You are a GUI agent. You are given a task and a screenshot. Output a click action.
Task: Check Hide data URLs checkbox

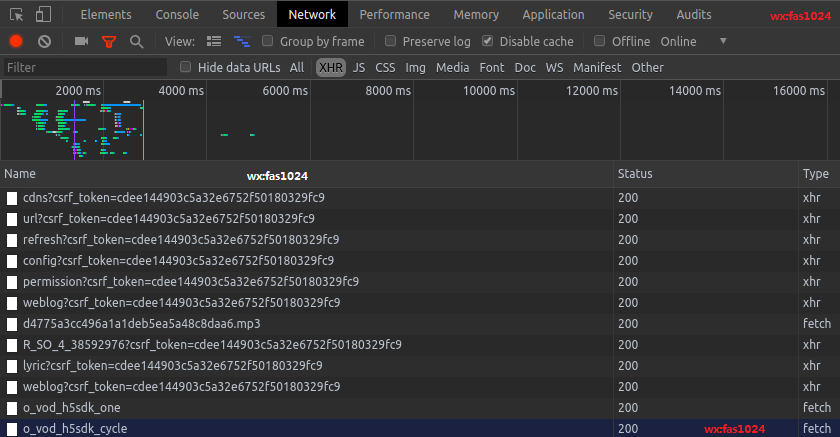pos(185,66)
